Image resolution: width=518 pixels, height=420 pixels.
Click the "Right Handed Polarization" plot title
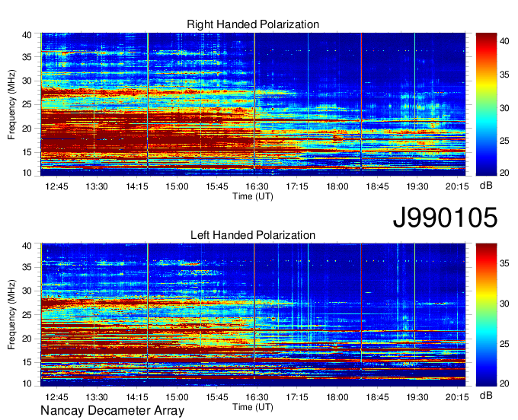[x=253, y=24]
